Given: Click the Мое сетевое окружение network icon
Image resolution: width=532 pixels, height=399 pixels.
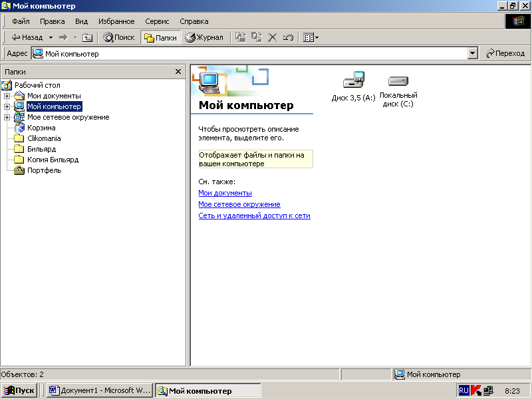Looking at the screenshot, I should 19,118.
